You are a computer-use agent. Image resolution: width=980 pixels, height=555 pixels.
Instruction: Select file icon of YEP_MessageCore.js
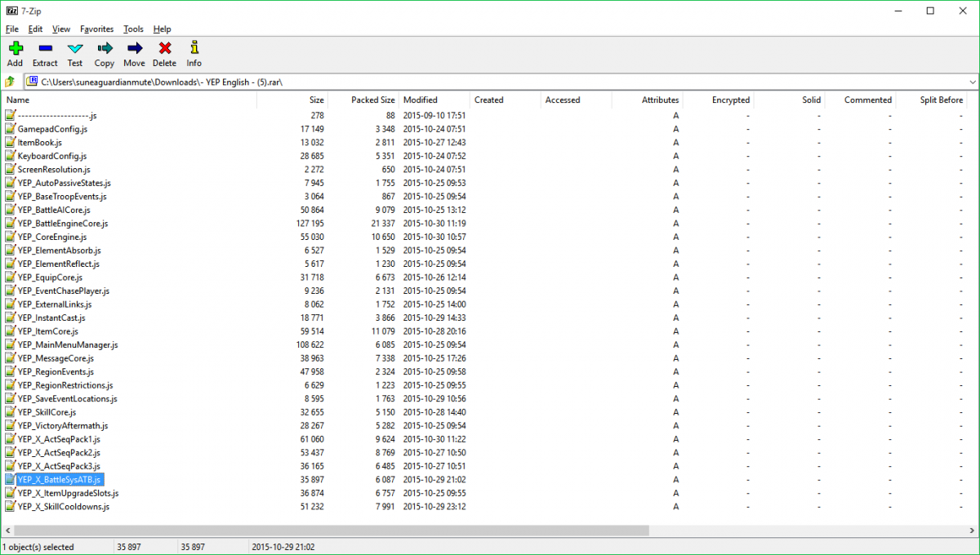(10, 357)
